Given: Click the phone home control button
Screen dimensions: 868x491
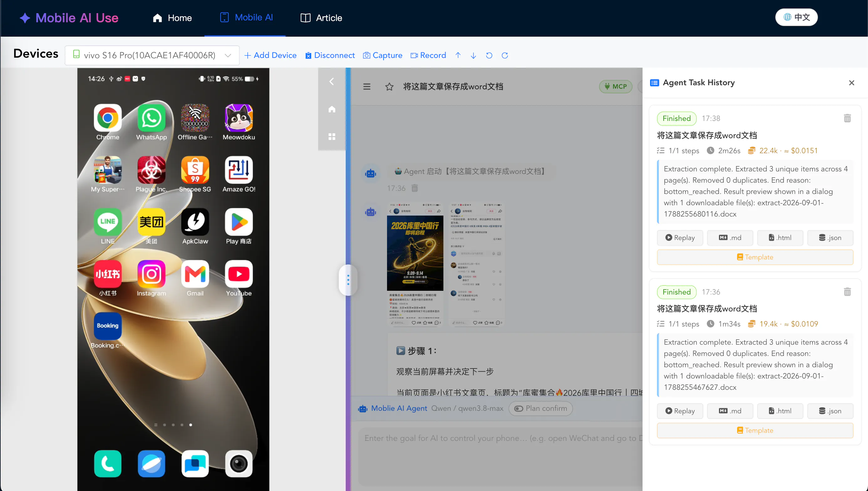Looking at the screenshot, I should [332, 109].
